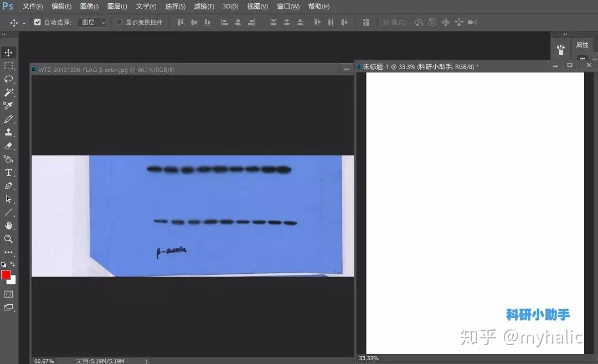Collapse the Properties panel group
Viewport: 598px width, 364px height.
565,34
